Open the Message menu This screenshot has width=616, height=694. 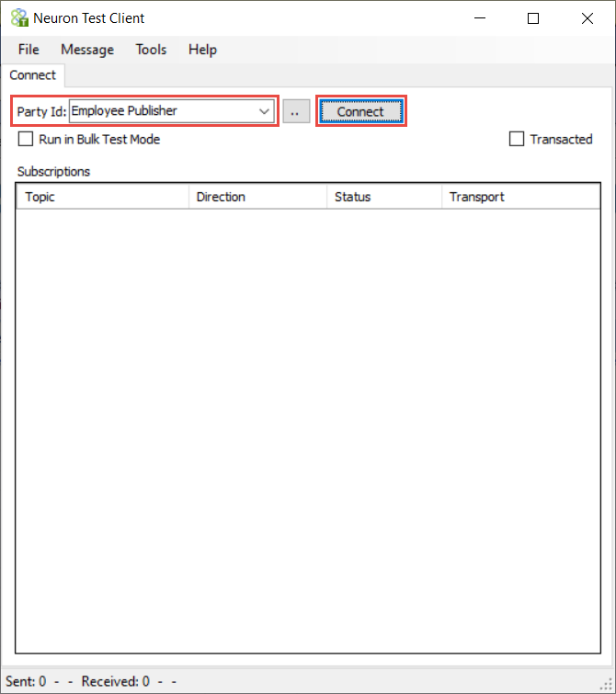(87, 50)
